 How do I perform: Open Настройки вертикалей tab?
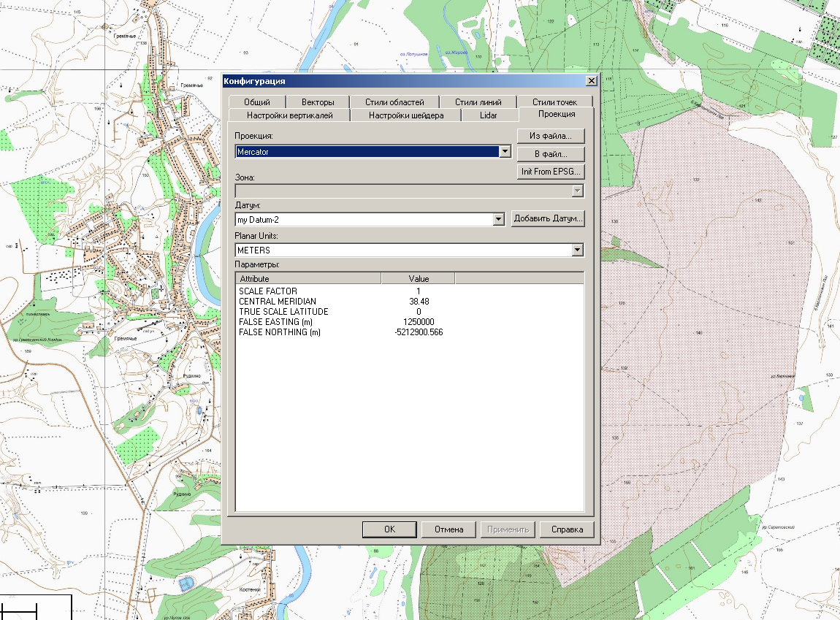(289, 115)
